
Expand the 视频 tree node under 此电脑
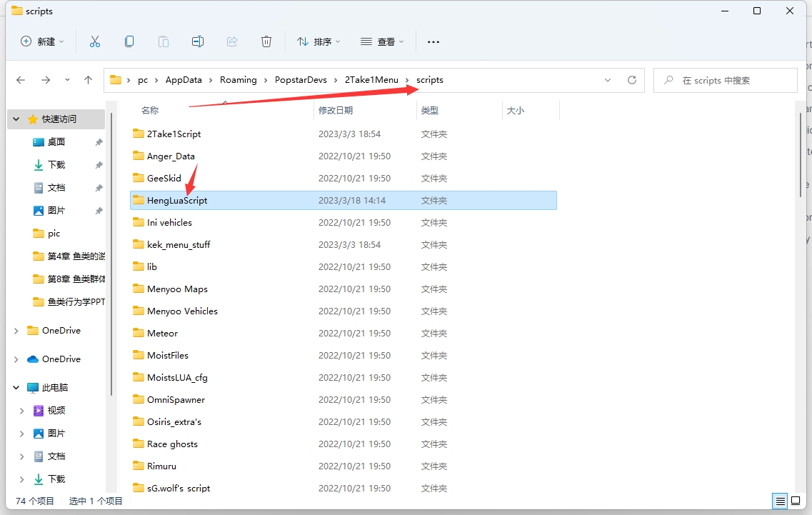(21, 411)
